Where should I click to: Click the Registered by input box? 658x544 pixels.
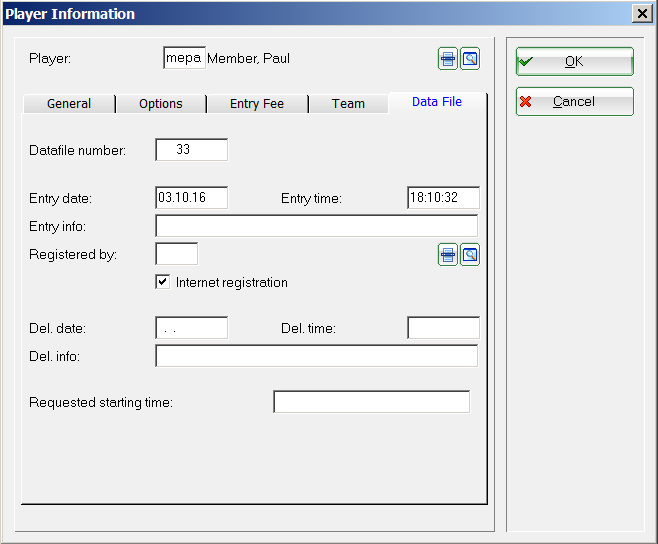(176, 254)
